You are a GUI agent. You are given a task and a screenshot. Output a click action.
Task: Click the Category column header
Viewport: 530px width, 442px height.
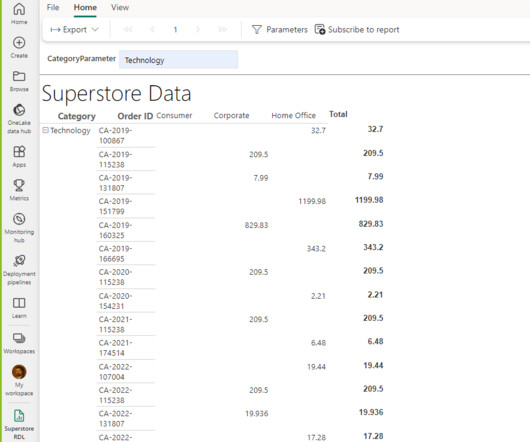[77, 116]
